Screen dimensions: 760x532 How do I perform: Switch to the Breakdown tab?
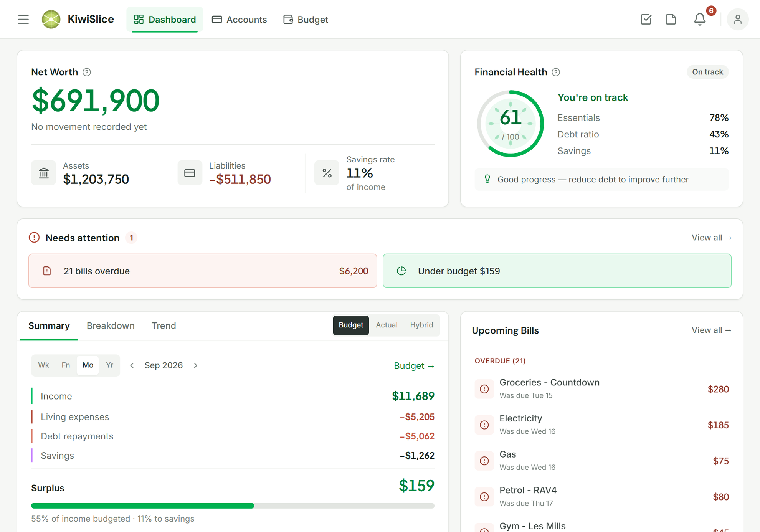pos(111,325)
